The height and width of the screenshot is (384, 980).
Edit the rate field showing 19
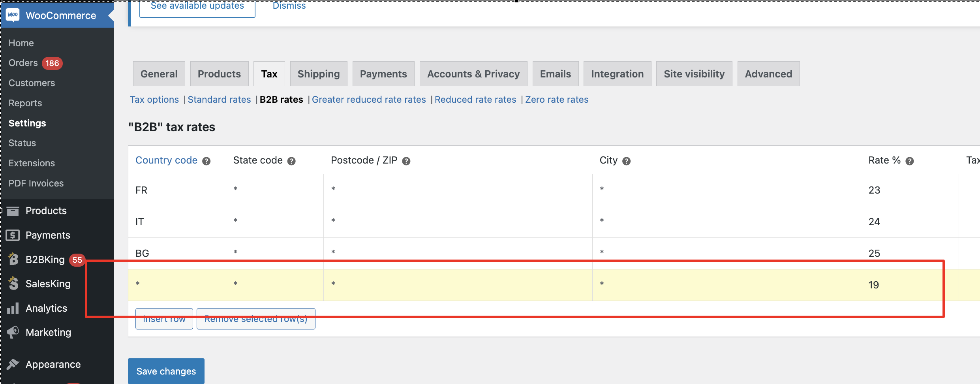point(909,285)
